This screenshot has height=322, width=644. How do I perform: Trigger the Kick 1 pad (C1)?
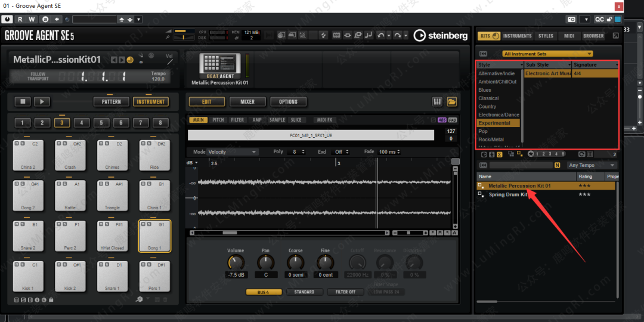[x=29, y=277]
